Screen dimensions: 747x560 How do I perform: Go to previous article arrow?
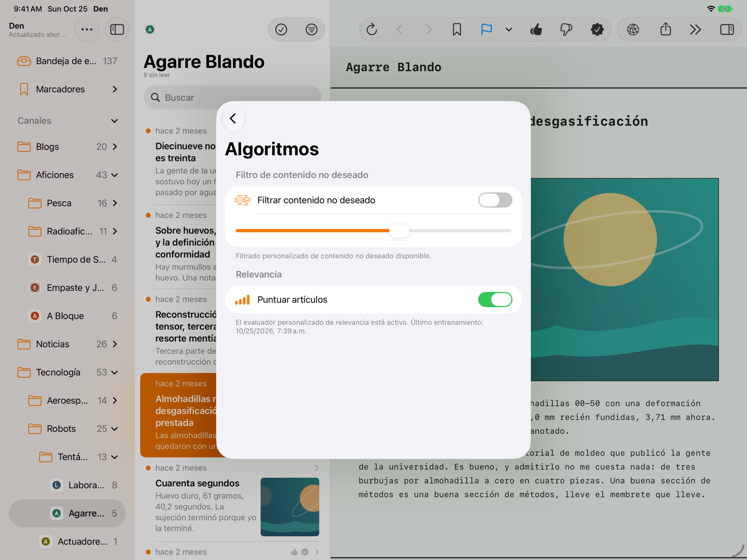click(400, 30)
